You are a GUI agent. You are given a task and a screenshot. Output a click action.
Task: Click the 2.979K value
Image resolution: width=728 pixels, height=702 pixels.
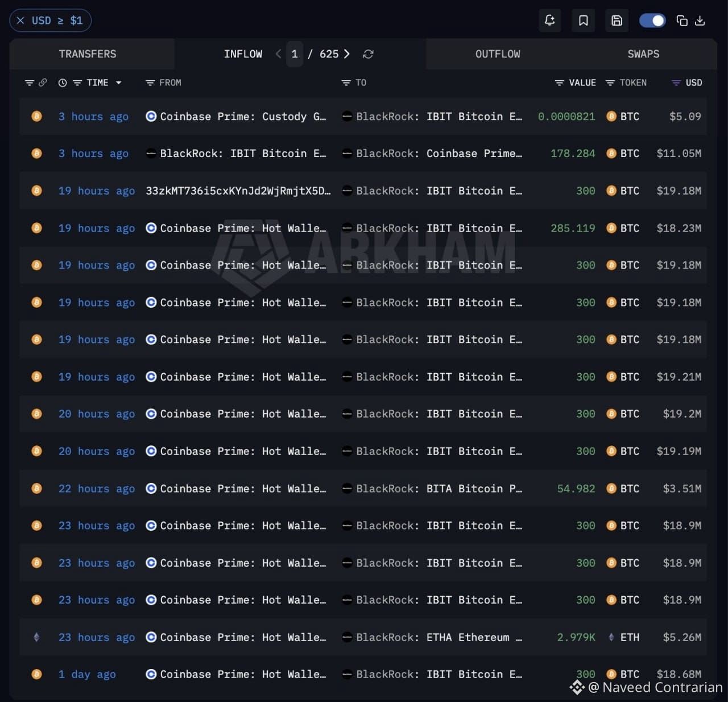pos(576,637)
